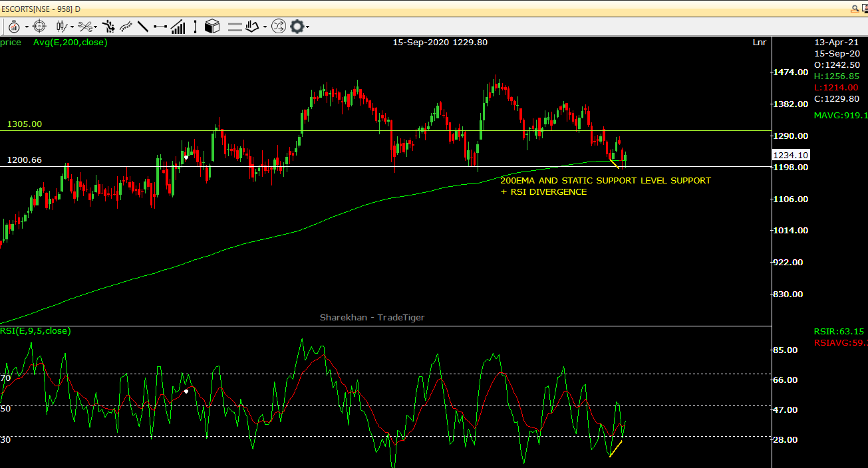Click the 13-Apr-21 date in side panel

pos(836,42)
